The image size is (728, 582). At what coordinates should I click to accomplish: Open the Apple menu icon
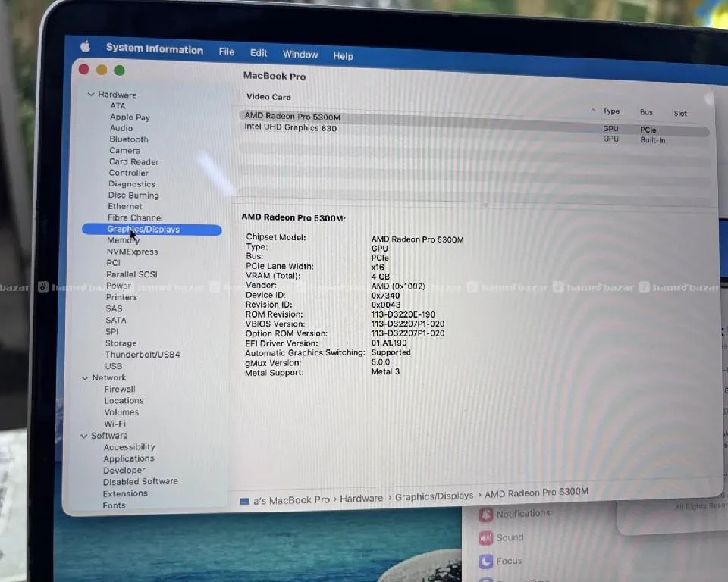pos(85,46)
